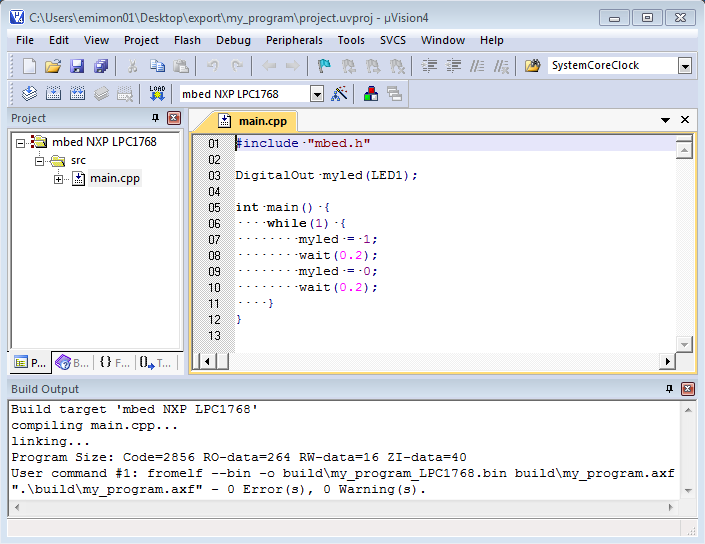The image size is (705, 544).
Task: Switch to the Books tab in Project panel
Action: tap(71, 363)
